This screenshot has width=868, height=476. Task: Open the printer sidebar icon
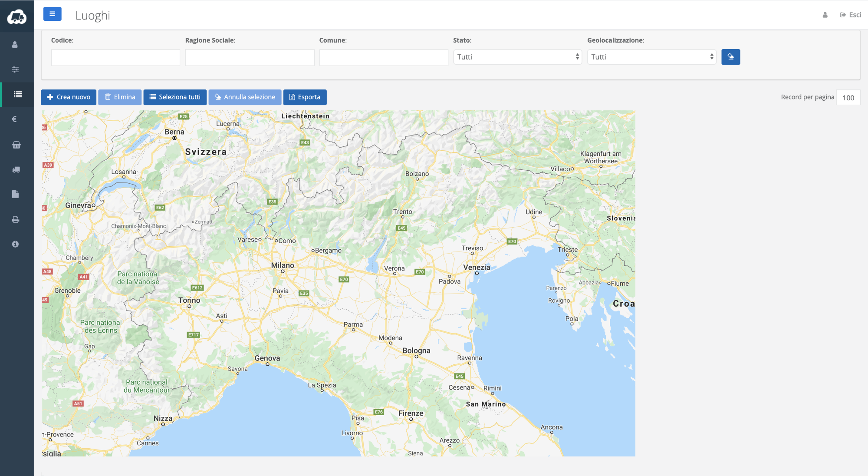pyautogui.click(x=16, y=219)
